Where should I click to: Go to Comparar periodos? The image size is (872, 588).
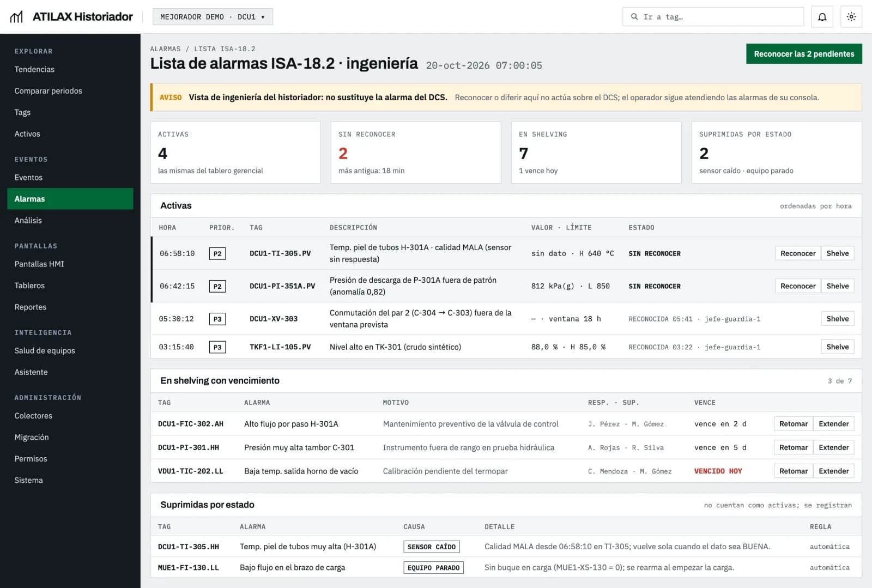[70, 91]
